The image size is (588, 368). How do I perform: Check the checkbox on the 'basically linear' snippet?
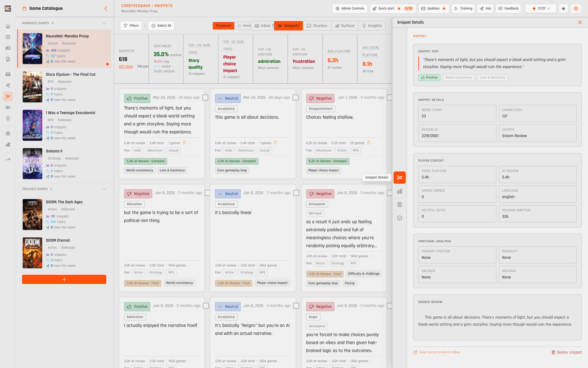(x=296, y=193)
